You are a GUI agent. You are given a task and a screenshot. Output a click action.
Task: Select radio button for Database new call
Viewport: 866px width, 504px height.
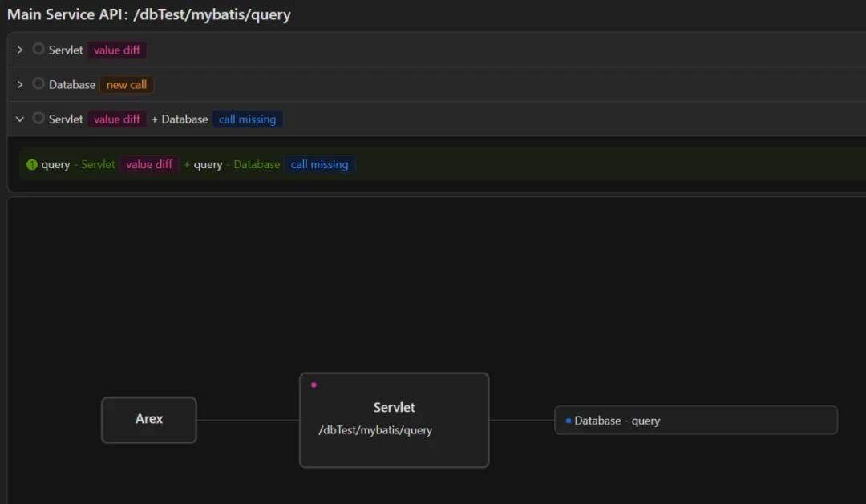[x=38, y=84]
